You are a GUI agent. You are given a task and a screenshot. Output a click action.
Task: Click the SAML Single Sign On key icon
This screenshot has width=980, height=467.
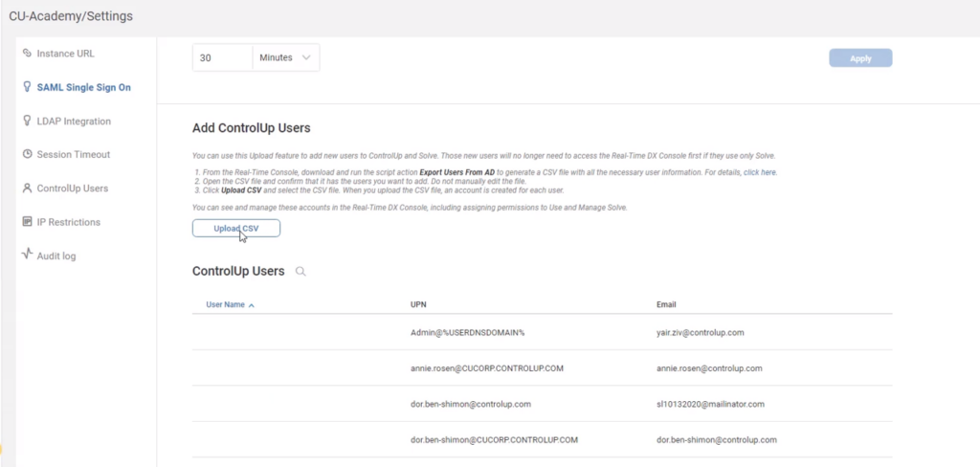coord(27,87)
